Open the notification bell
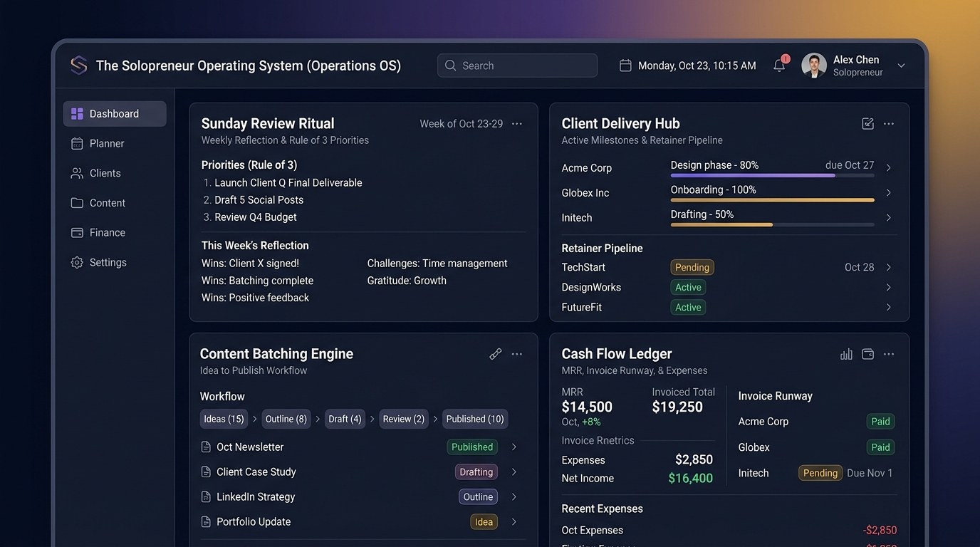Image resolution: width=980 pixels, height=547 pixels. 780,66
